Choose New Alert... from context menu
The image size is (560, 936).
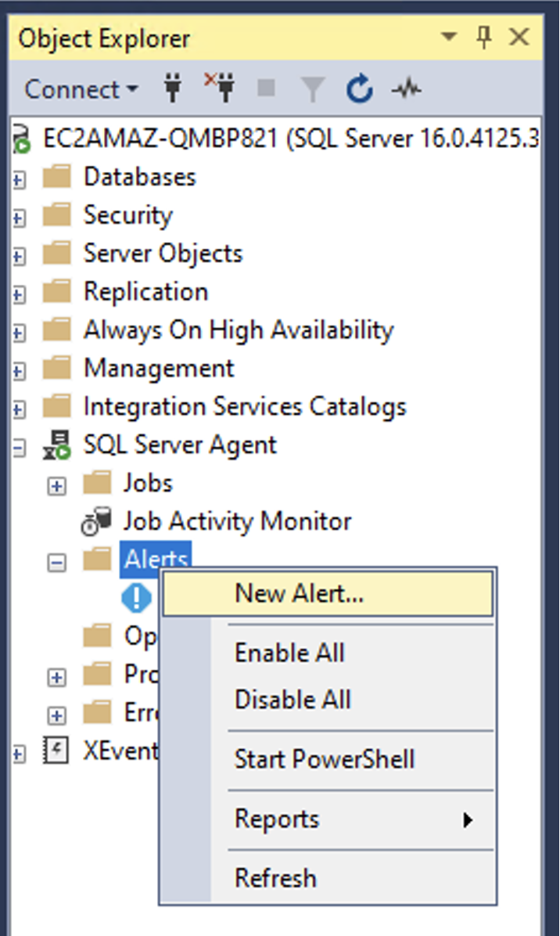point(328,593)
